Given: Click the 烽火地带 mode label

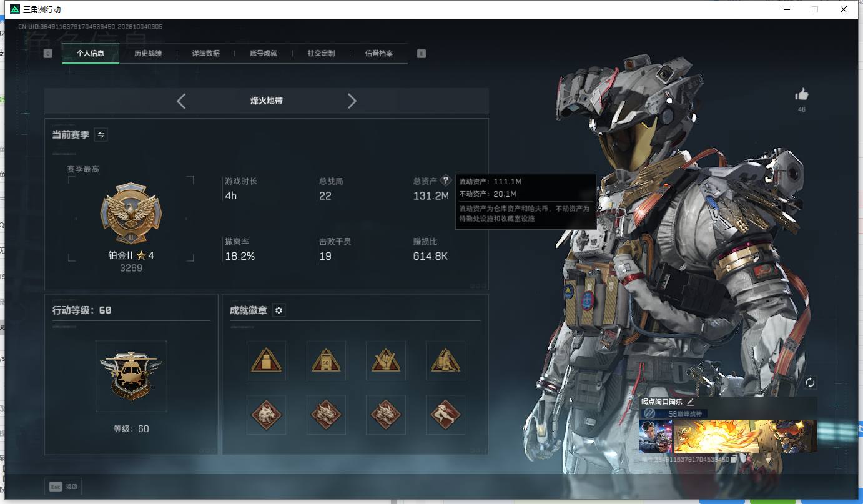Looking at the screenshot, I should pyautogui.click(x=267, y=101).
